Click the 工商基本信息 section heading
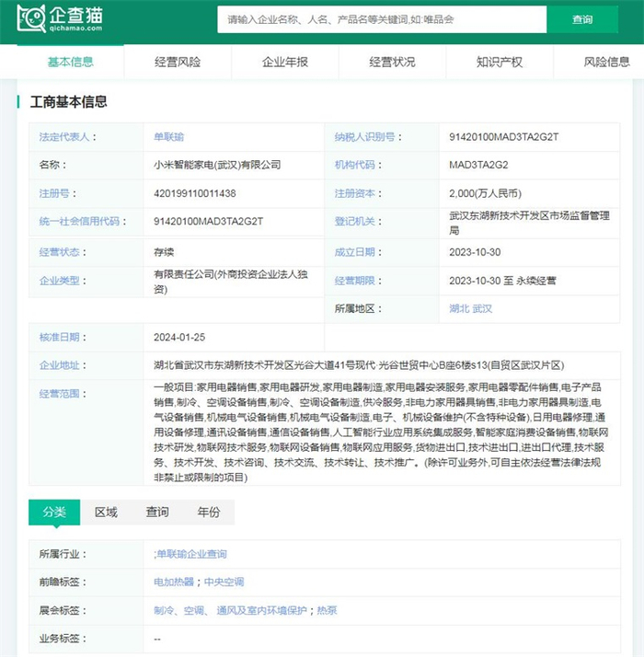The width and height of the screenshot is (644, 657). click(x=69, y=102)
